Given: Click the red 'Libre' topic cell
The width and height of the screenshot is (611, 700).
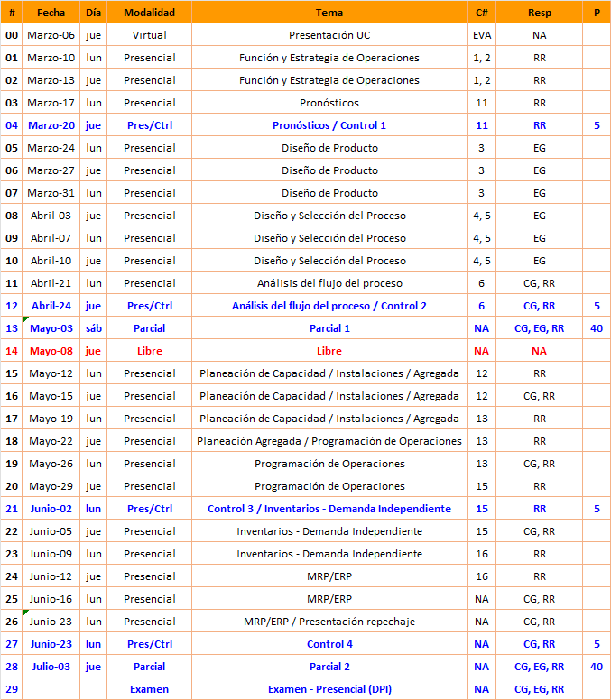Looking at the screenshot, I should (329, 351).
